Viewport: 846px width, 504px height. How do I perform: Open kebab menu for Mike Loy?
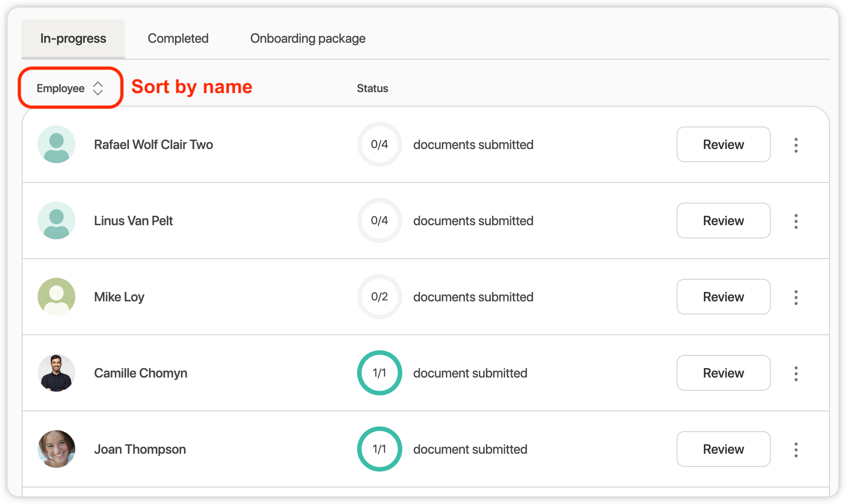coord(796,297)
